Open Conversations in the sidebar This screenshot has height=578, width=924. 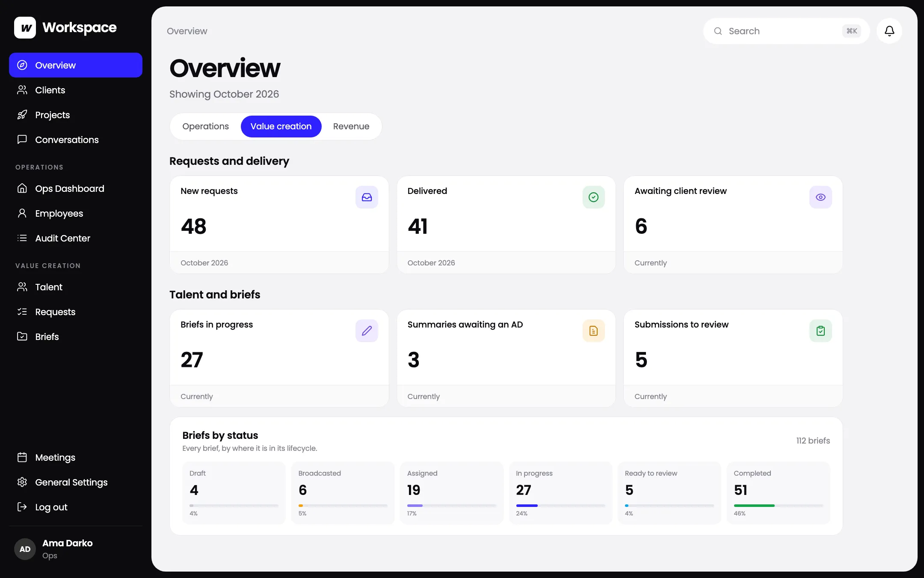pos(76,140)
